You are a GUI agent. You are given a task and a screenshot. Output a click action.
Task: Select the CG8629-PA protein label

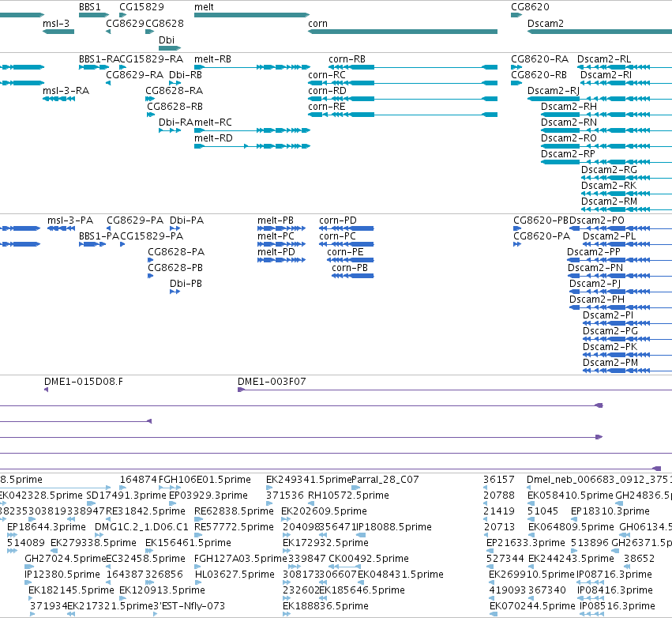tap(135, 220)
